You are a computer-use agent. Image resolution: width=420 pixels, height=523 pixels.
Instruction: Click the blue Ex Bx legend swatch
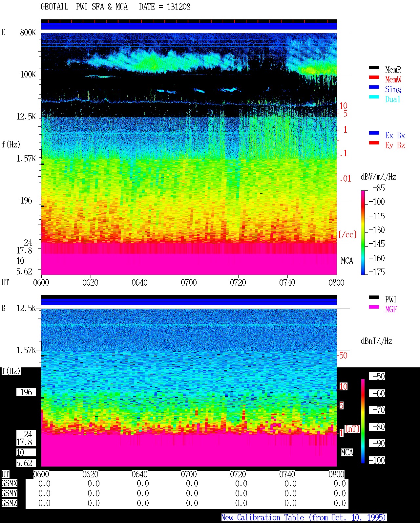(x=374, y=133)
